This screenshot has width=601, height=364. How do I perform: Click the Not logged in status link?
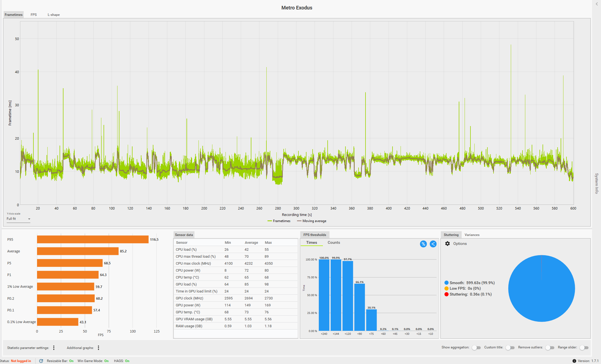[21, 361]
